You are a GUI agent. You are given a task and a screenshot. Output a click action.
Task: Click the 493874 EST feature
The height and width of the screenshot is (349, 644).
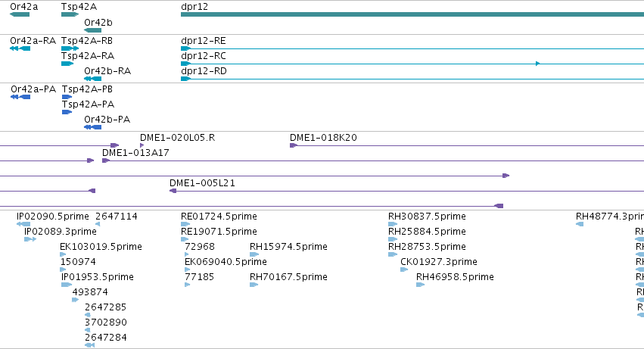(x=75, y=300)
